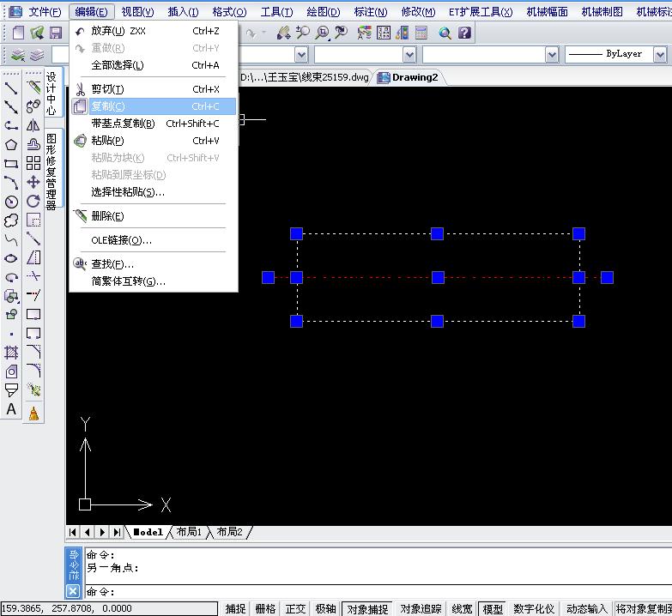The height and width of the screenshot is (616, 672).
Task: Open the 视图(V) View menu
Action: [137, 11]
